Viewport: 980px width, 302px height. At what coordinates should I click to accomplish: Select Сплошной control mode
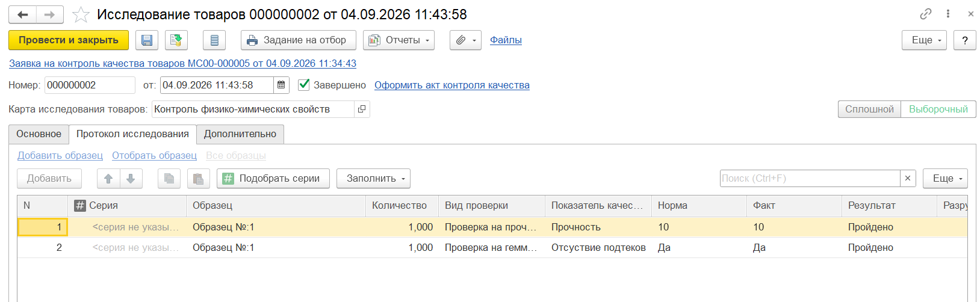[869, 109]
